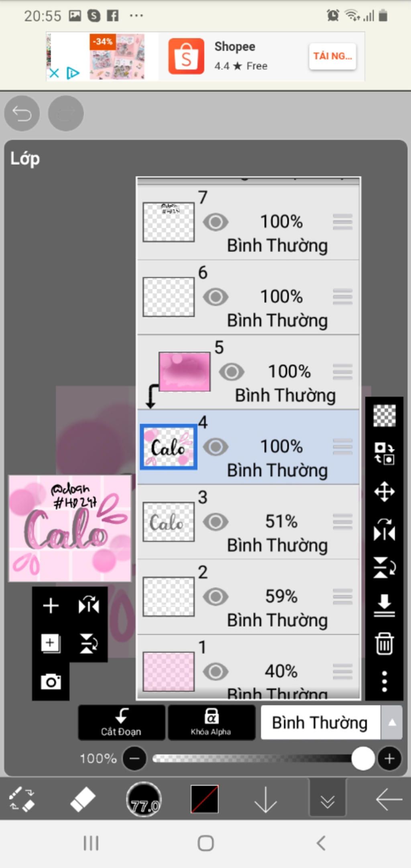The height and width of the screenshot is (868, 411).
Task: Collapse panel with double-chevron down button
Action: [328, 799]
